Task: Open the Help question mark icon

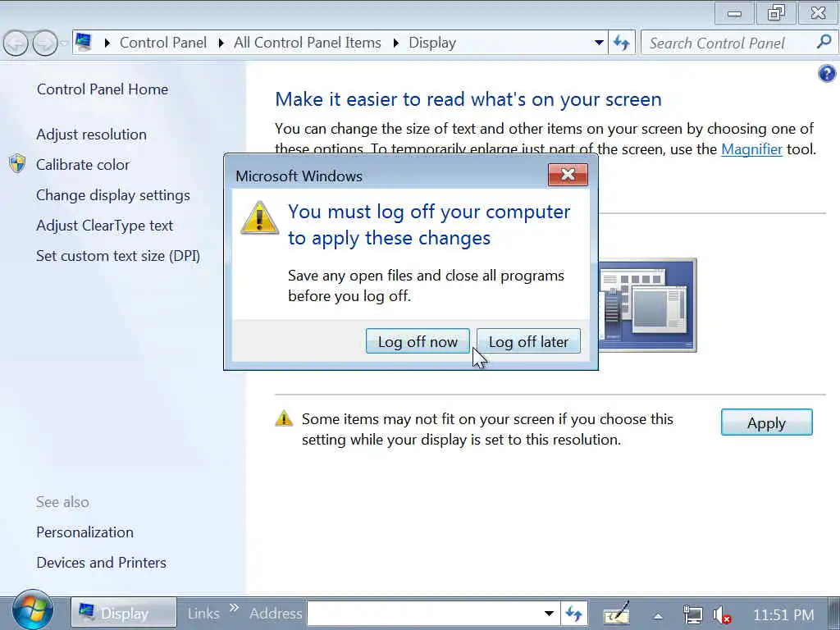Action: [x=827, y=73]
